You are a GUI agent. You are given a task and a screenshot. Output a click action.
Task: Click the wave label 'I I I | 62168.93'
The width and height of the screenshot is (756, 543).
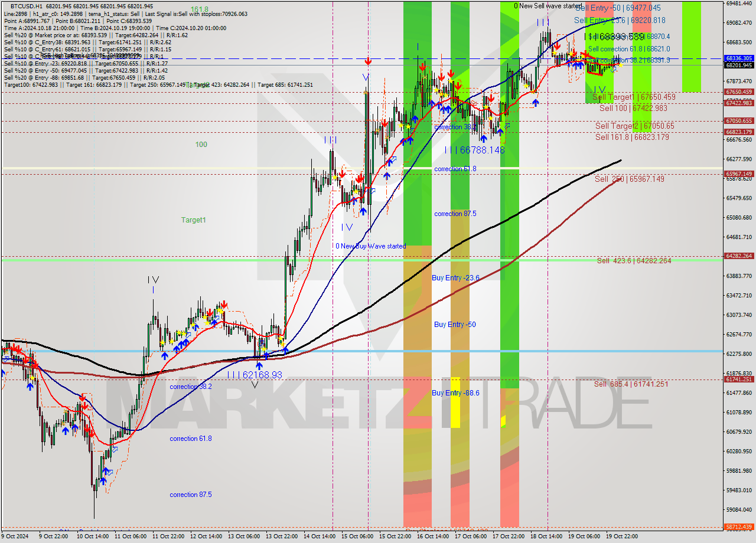pos(255,375)
